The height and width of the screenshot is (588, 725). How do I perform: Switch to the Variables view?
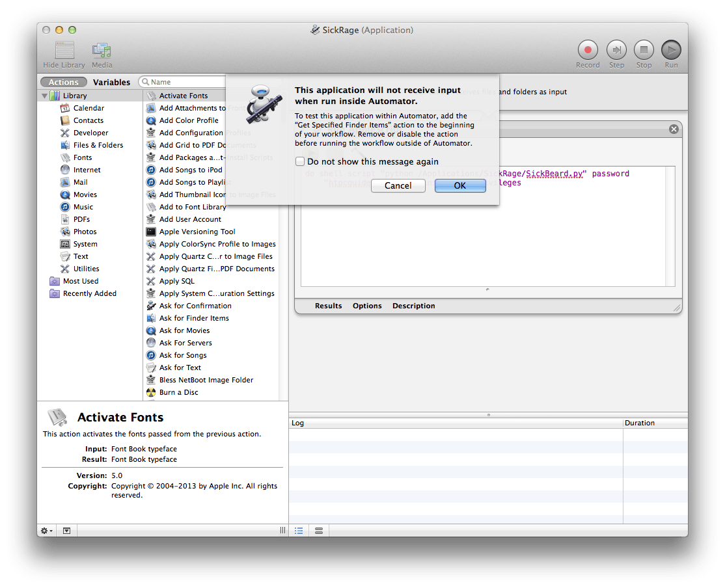pos(111,82)
